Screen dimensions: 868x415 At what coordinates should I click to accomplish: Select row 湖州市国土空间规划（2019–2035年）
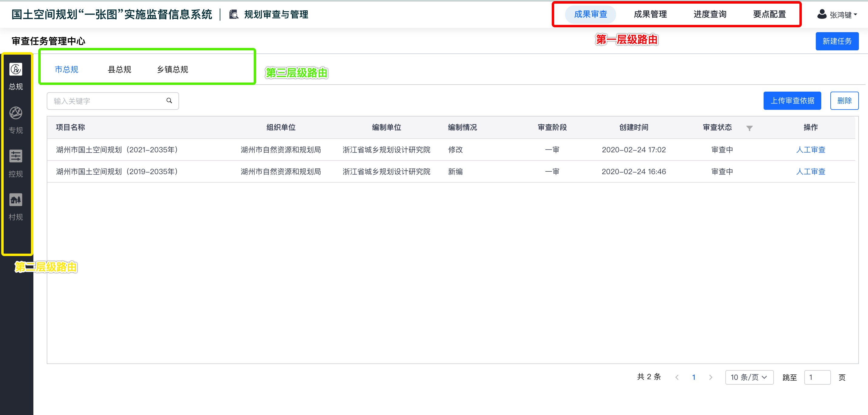[x=451, y=171]
